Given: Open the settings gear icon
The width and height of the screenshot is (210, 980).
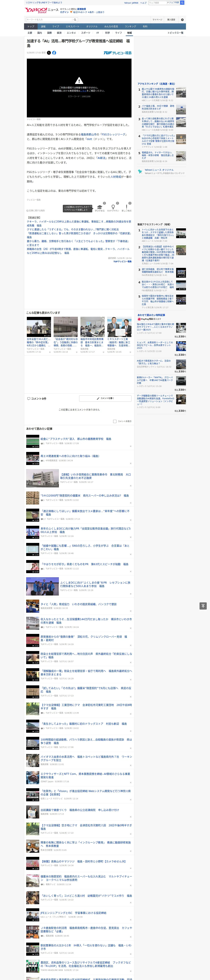Looking at the screenshot, I should click(182, 20).
